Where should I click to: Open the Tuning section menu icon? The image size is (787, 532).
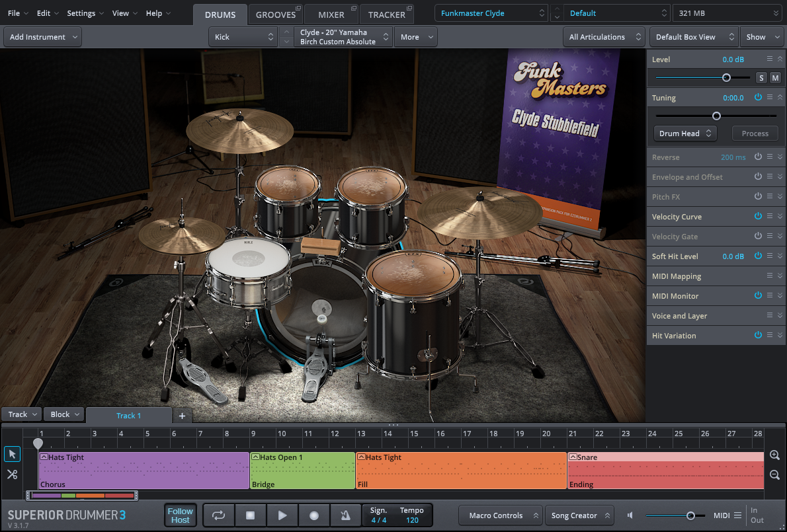pos(769,97)
